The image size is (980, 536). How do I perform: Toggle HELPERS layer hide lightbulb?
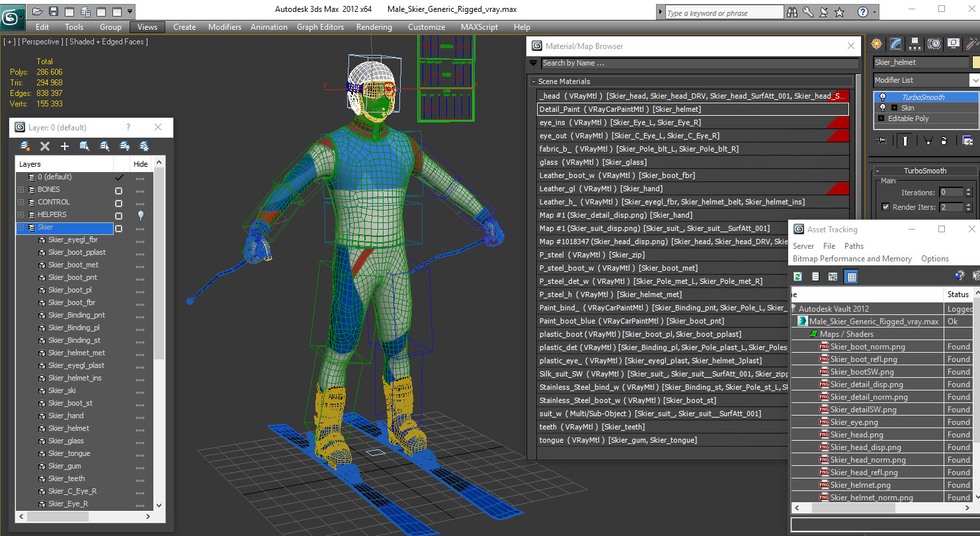pyautogui.click(x=140, y=215)
